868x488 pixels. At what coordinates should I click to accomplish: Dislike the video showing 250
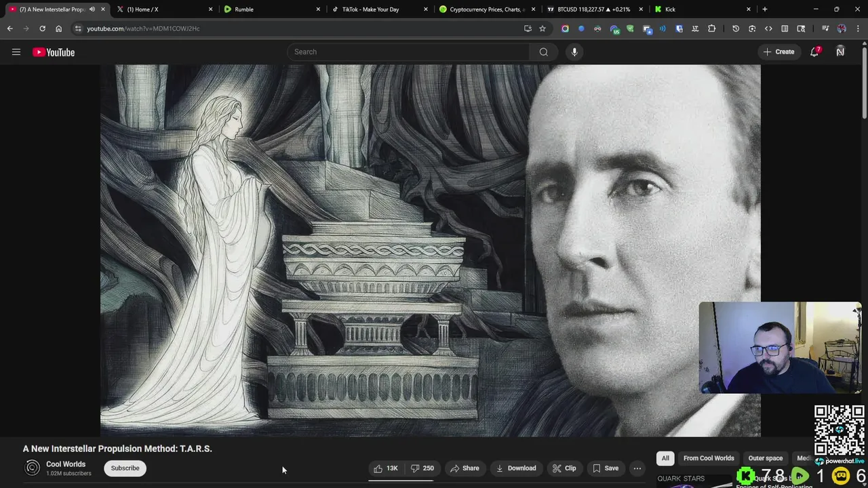click(422, 468)
